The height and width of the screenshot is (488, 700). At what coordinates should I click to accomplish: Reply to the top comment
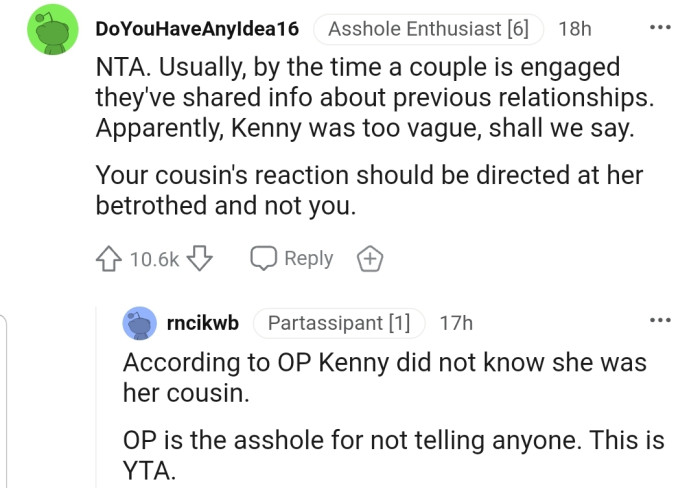292,259
